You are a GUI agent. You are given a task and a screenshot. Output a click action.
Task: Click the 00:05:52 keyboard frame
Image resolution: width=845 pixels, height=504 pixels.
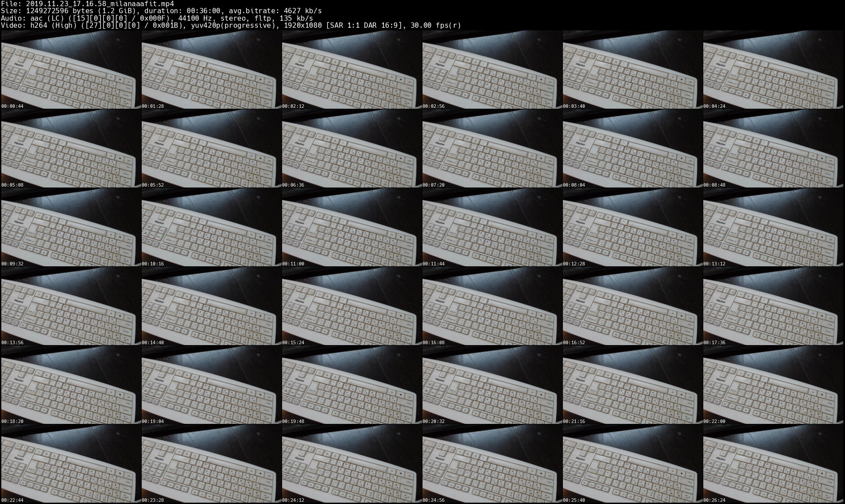tap(211, 148)
